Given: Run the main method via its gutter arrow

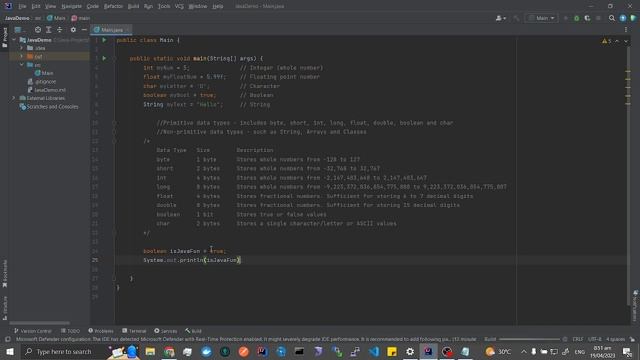Looking at the screenshot, I should [104, 58].
